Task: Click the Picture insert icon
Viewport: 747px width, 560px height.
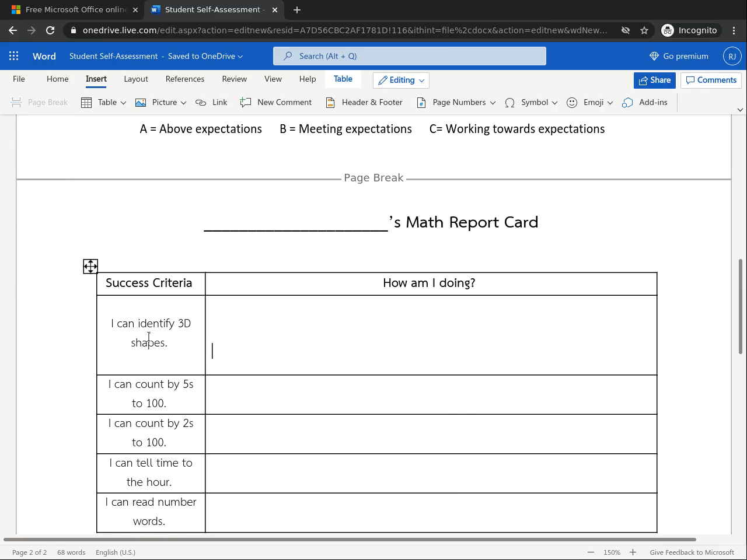Action: pyautogui.click(x=141, y=103)
